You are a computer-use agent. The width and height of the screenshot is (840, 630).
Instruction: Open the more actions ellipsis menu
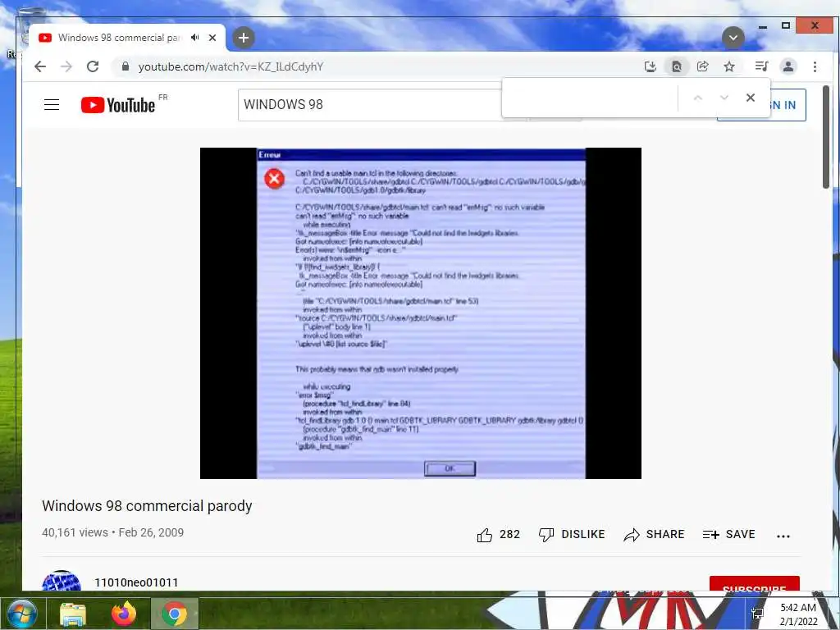(783, 536)
